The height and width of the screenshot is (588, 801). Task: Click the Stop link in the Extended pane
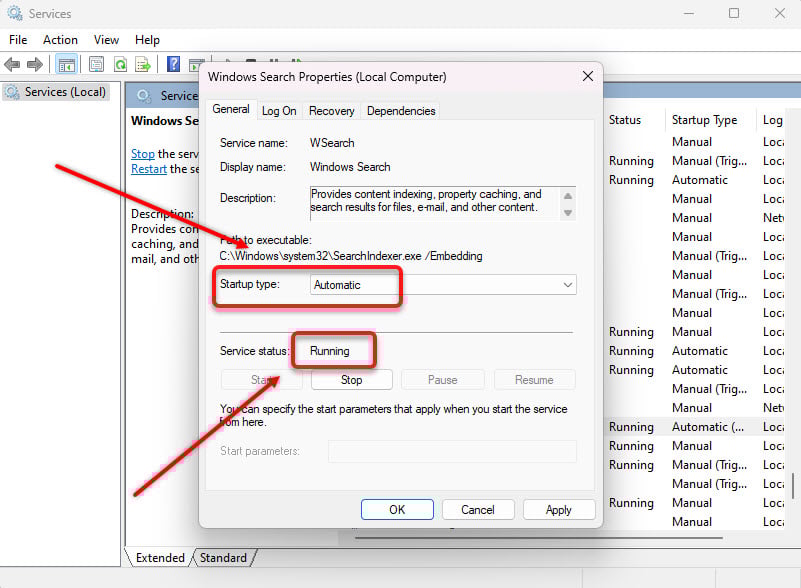[143, 154]
